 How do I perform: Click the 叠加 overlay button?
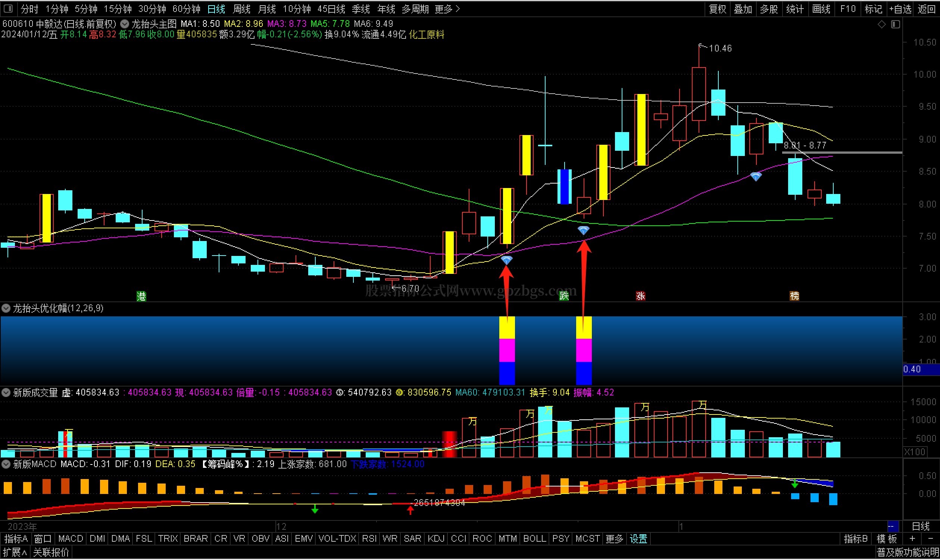click(x=743, y=9)
